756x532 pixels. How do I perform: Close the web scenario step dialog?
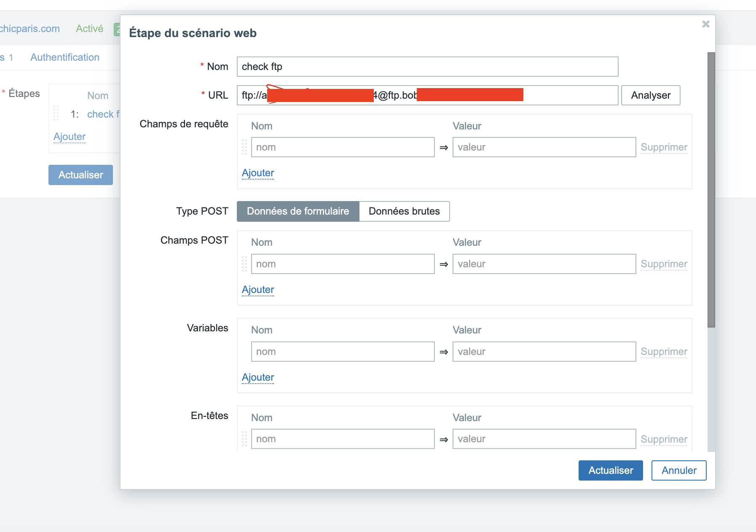(706, 24)
